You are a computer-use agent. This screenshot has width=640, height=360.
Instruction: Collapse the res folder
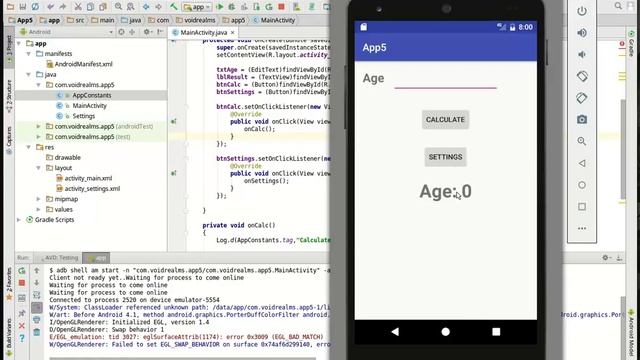(29, 147)
